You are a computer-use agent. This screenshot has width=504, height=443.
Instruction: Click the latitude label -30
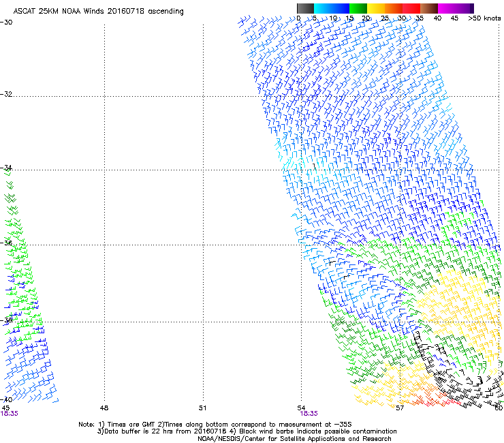6,22
